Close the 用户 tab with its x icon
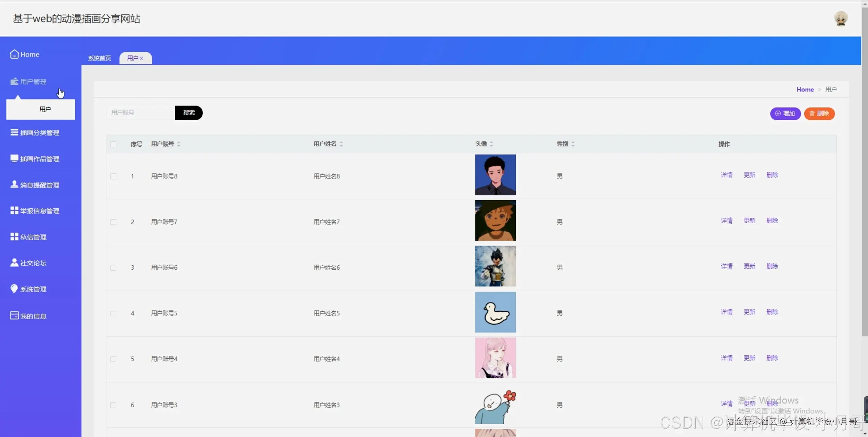The image size is (868, 437). point(142,58)
